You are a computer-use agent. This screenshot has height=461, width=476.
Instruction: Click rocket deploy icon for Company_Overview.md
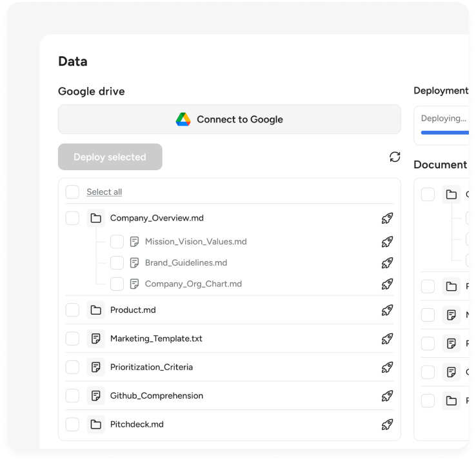pyautogui.click(x=387, y=218)
